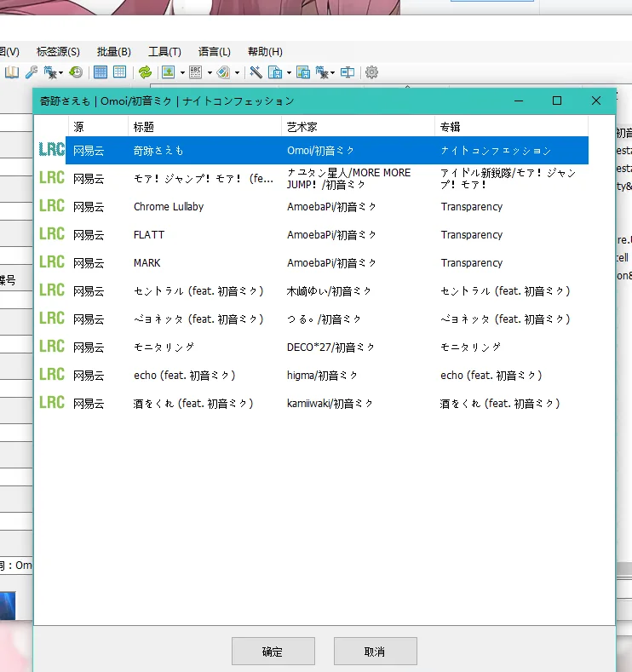Click the ナイトコンフェッション album cell
Screen dimensions: 632x672
click(496, 151)
